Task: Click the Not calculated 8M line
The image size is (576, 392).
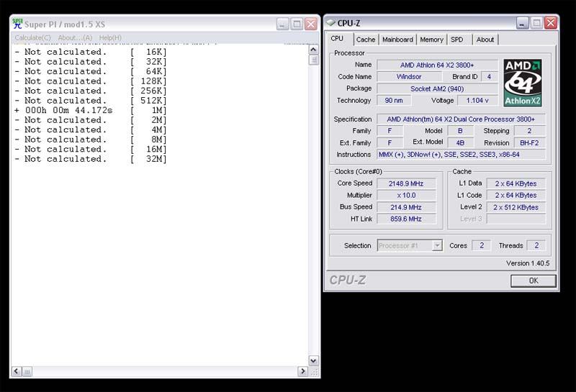Action: tap(91, 140)
